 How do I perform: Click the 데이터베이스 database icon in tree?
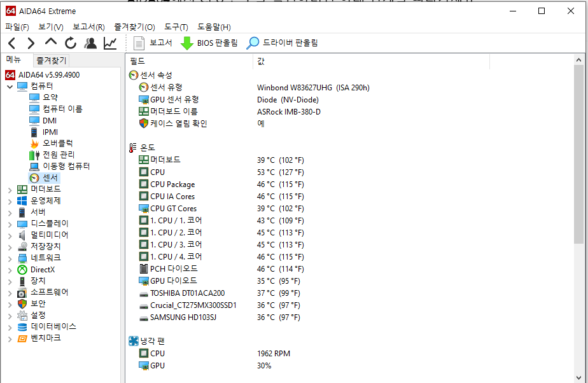tap(22, 327)
